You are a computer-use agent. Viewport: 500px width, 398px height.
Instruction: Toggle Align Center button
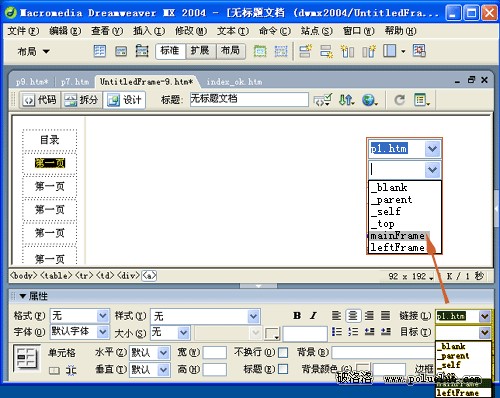point(353,315)
